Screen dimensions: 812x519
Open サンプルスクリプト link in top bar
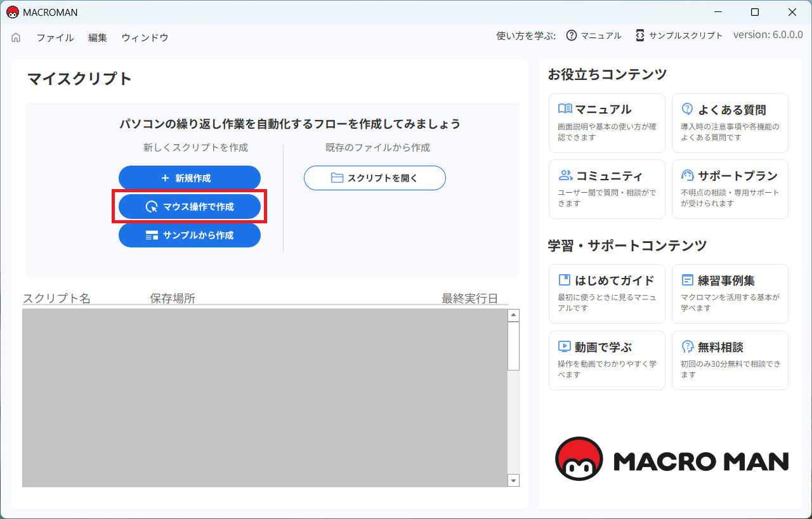pyautogui.click(x=686, y=36)
